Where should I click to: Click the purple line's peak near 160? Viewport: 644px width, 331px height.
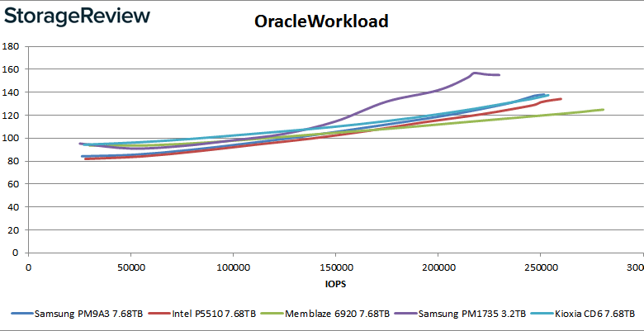coord(474,73)
